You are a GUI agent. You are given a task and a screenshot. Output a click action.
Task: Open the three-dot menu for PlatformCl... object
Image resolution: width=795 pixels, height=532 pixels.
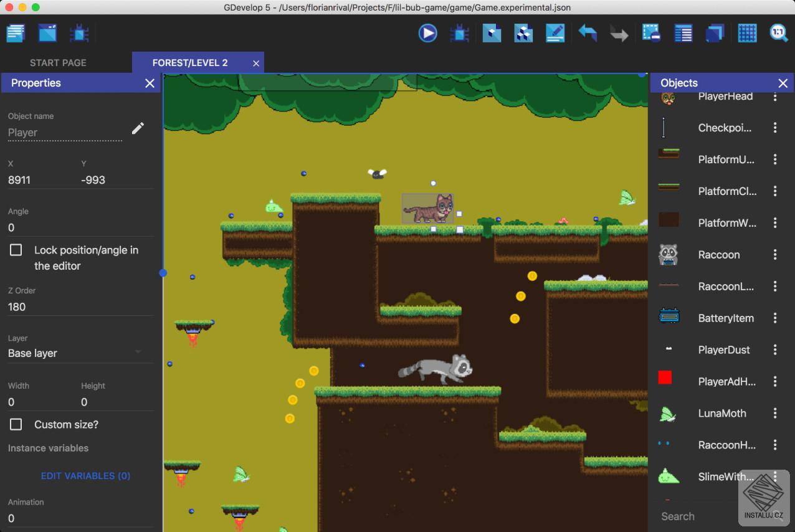[x=775, y=191]
